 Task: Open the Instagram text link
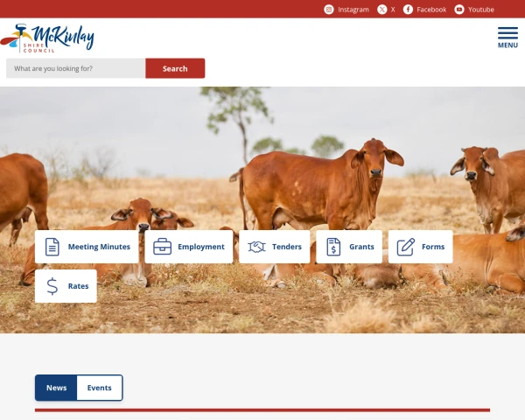tap(353, 10)
